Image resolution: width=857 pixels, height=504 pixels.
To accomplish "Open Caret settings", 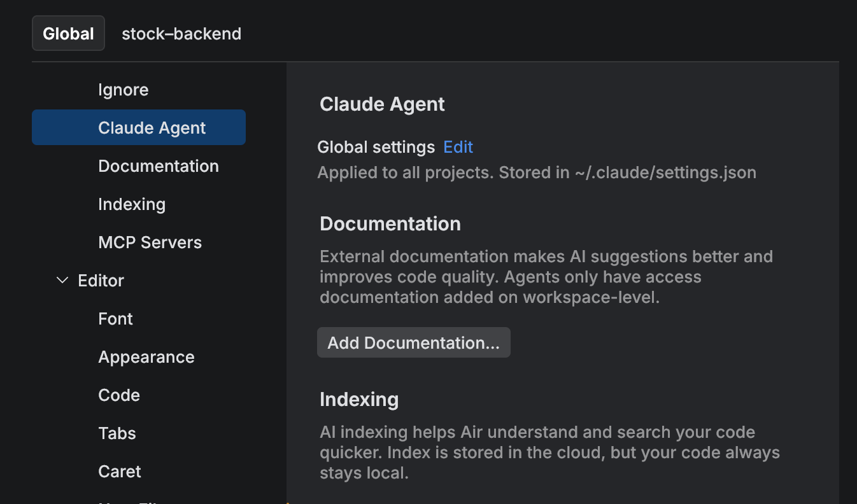I will tap(119, 472).
